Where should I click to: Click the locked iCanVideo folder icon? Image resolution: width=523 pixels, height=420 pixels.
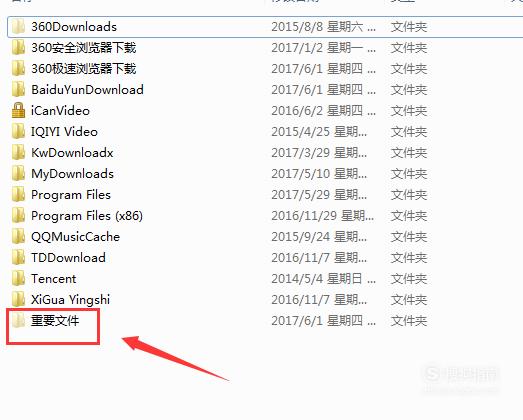[x=18, y=110]
